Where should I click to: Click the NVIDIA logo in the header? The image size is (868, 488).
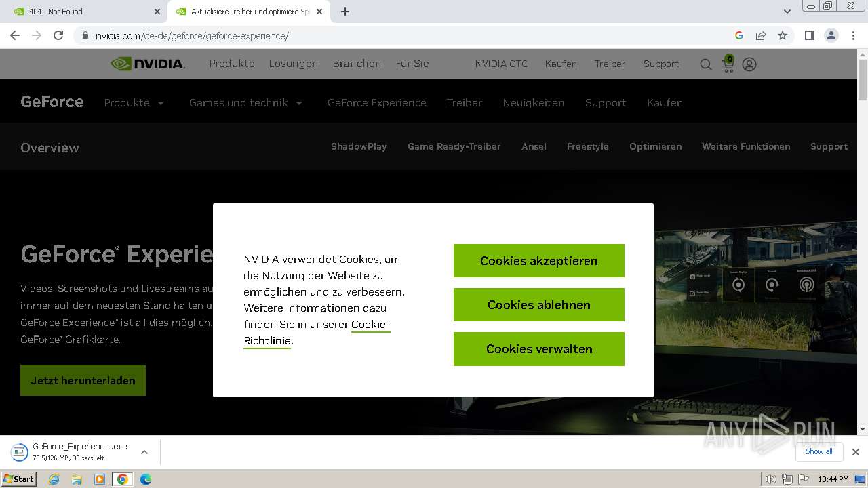pos(148,64)
